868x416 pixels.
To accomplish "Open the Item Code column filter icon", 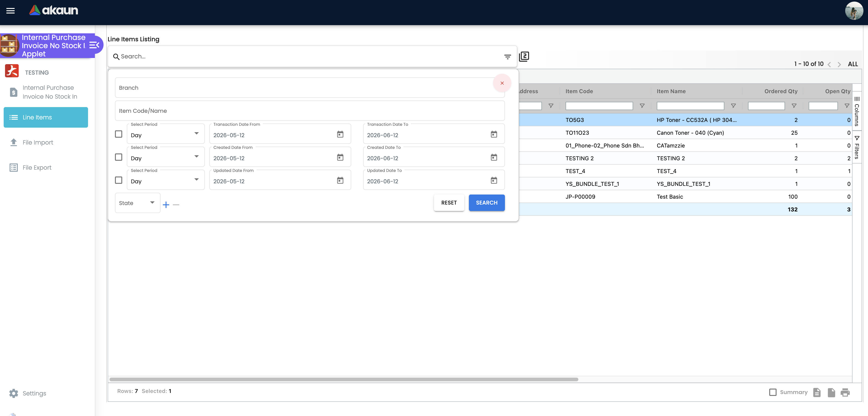I will tap(642, 106).
